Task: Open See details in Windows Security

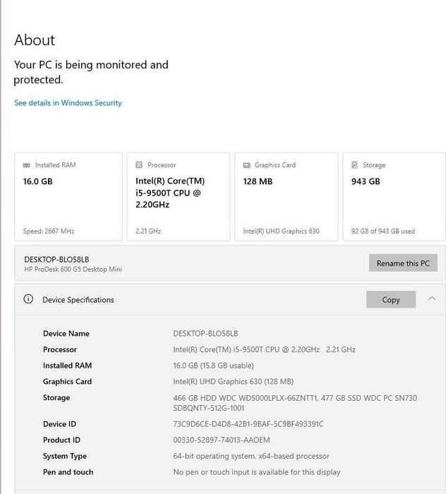Action: (x=68, y=103)
